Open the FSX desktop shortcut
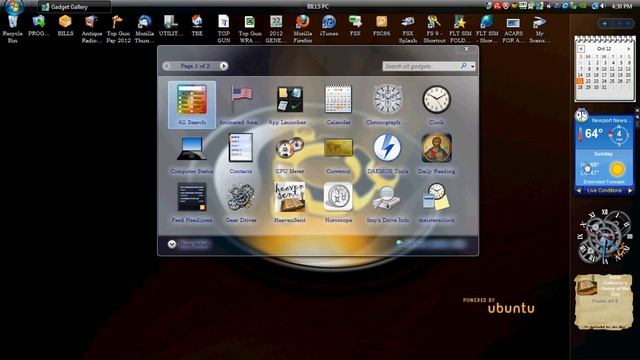The height and width of the screenshot is (360, 640). 355,26
